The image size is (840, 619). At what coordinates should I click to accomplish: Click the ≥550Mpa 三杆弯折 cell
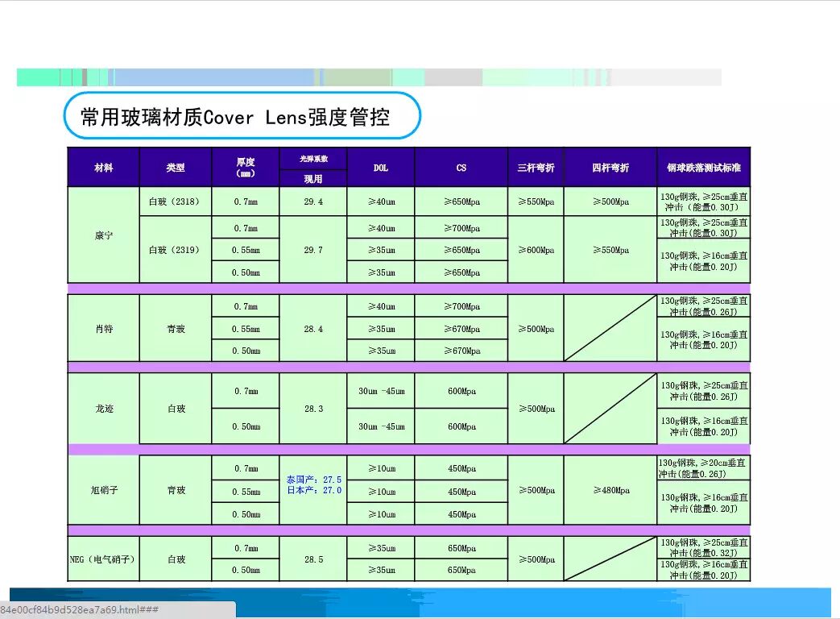click(536, 201)
